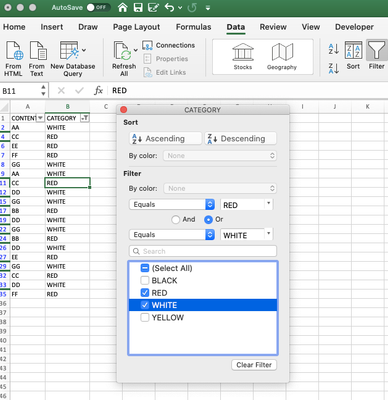Select row 2 WHITE category cell

click(x=67, y=127)
